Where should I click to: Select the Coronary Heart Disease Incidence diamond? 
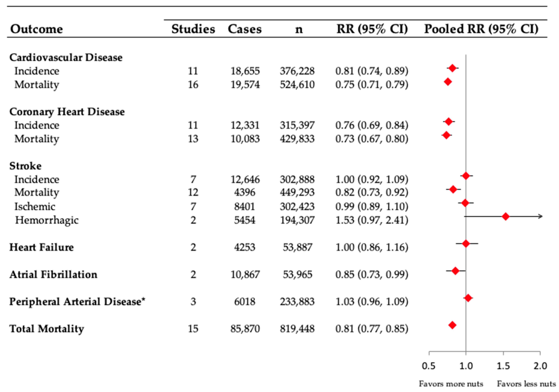click(x=449, y=121)
